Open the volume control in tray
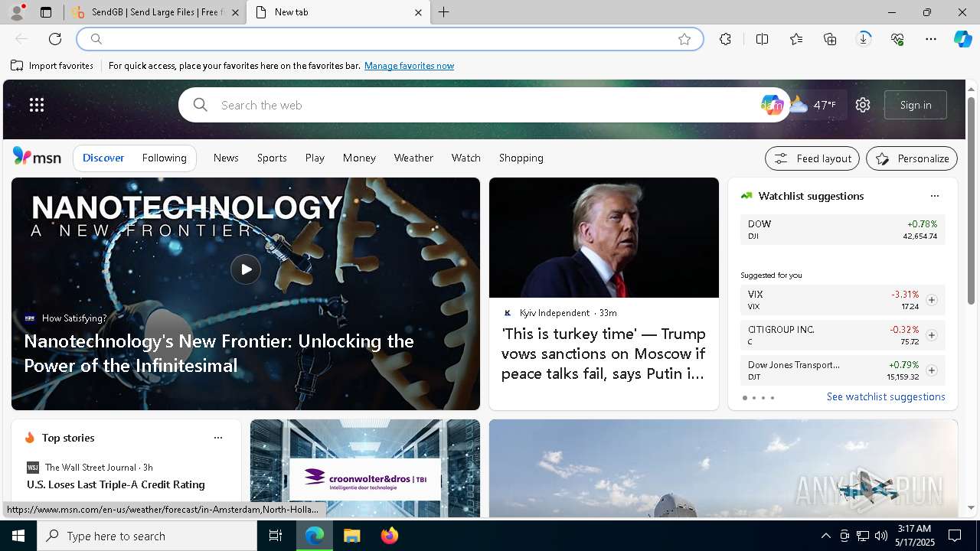The image size is (980, 551). click(x=880, y=536)
